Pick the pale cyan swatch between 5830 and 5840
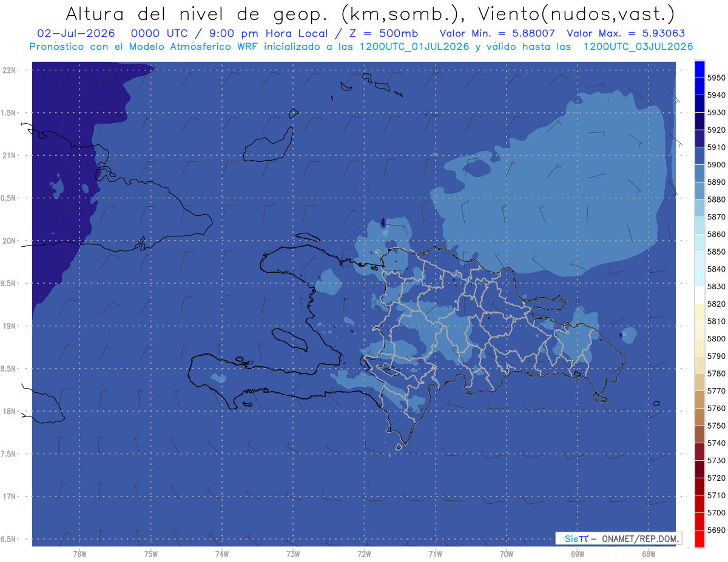 (x=699, y=278)
